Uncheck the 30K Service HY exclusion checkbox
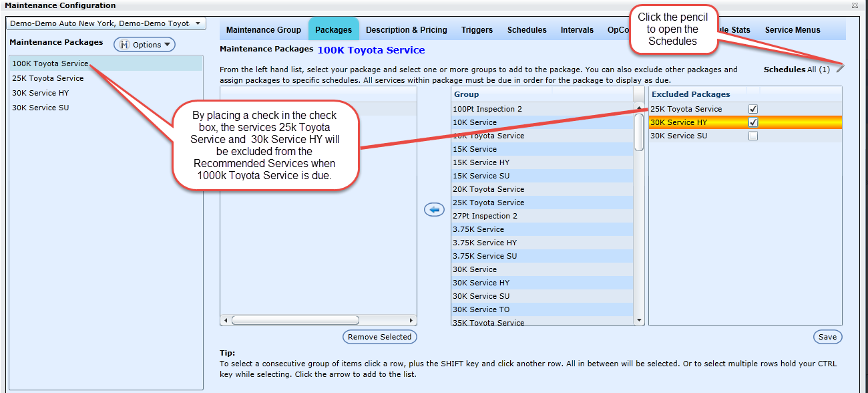 tap(753, 122)
